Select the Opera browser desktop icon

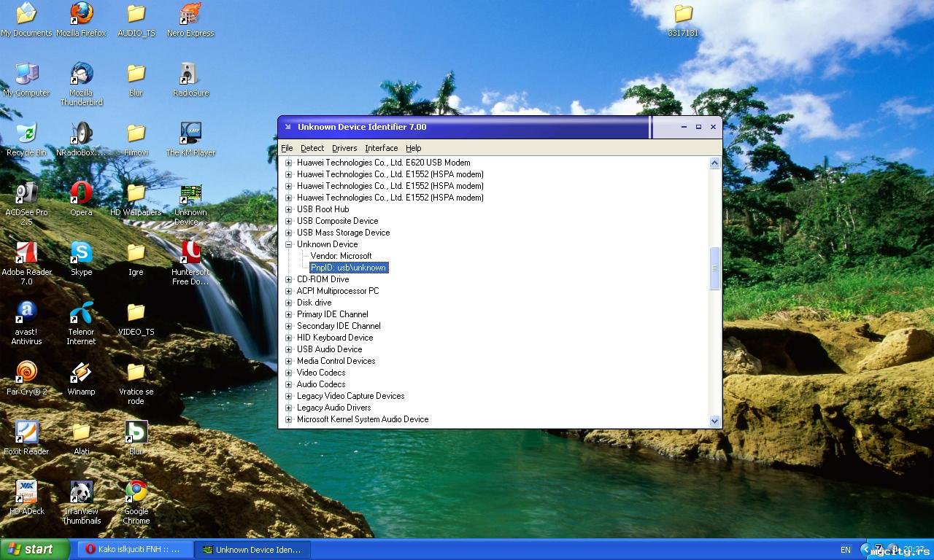click(x=81, y=193)
